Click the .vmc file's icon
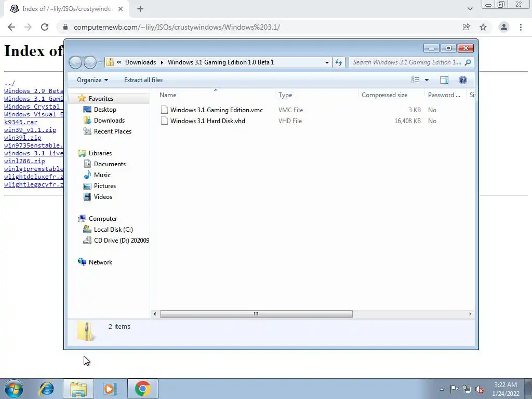Screen dimensions: 532x399 pos(164,110)
